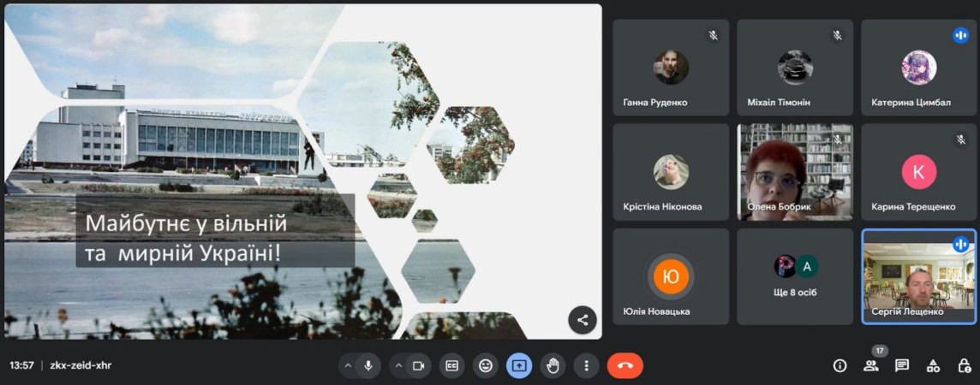This screenshot has height=385, width=980.
Task: Open host controls lock icon
Action: click(963, 365)
